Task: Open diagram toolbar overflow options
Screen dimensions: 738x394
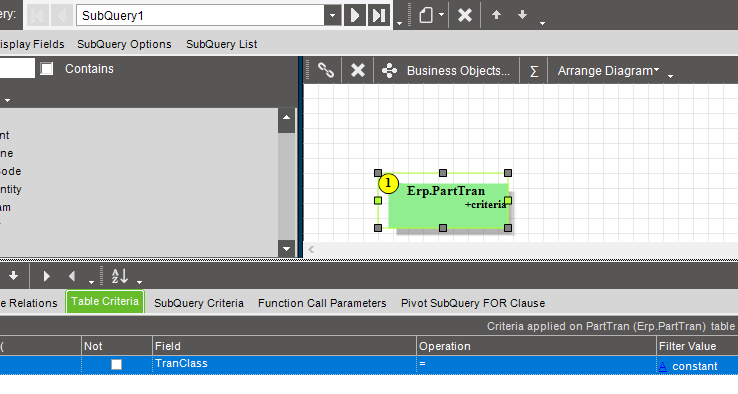Action: click(x=671, y=76)
